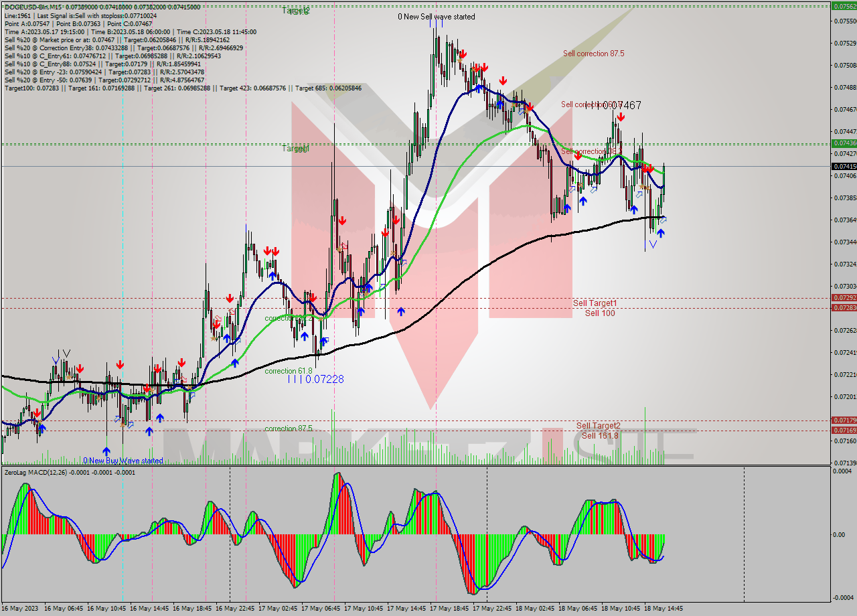The height and width of the screenshot is (616, 857).
Task: Click the current price tag 0.07415
Action: click(844, 166)
